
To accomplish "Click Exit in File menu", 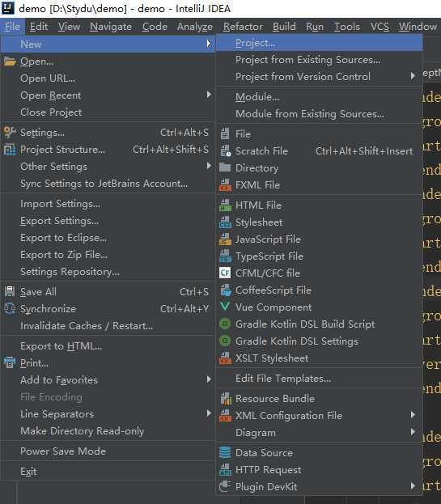I will click(x=108, y=471).
